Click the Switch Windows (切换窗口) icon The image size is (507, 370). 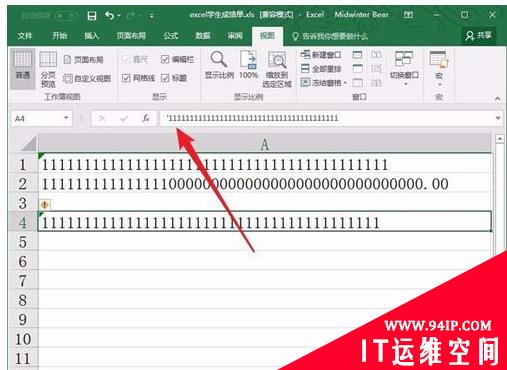404,59
